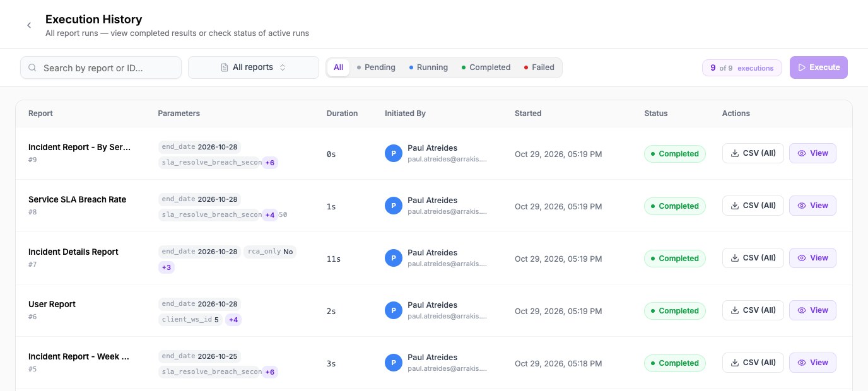This screenshot has width=868, height=391.
Task: Click the 9 of 9 executions badge
Action: coord(742,67)
